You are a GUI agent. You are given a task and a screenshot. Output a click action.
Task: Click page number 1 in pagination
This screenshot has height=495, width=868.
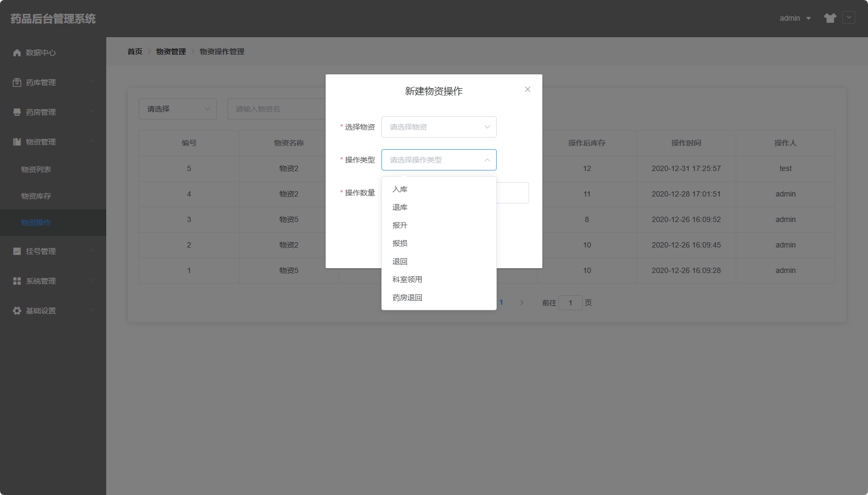[501, 302]
